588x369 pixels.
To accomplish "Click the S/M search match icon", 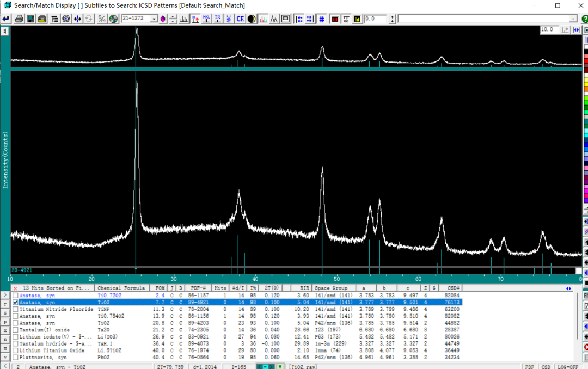I will point(102,19).
